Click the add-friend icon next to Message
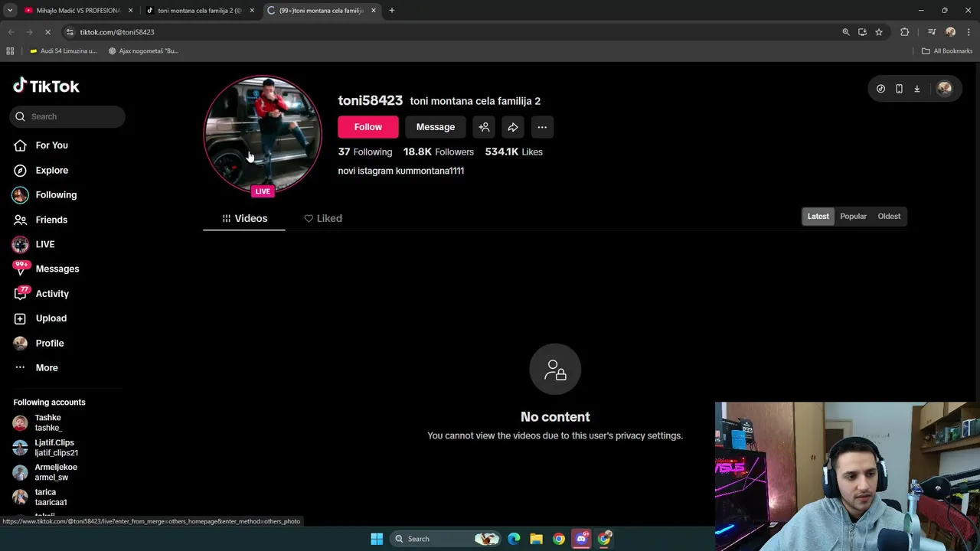Screen dimensions: 980x551 tap(484, 127)
